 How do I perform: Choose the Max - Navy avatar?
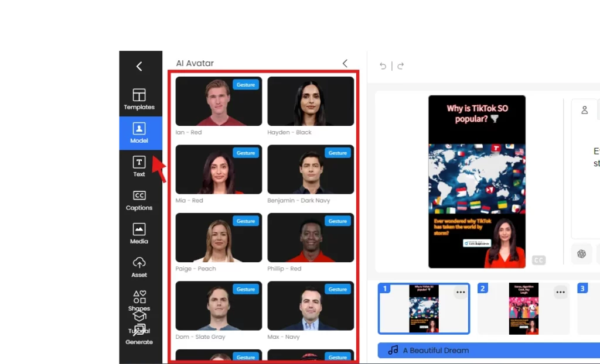coord(311,306)
